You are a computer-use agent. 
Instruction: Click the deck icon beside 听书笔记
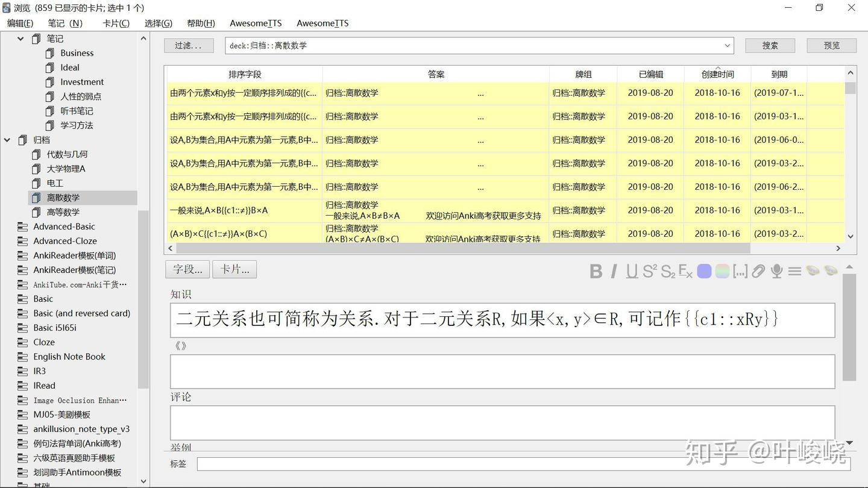pyautogui.click(x=50, y=111)
